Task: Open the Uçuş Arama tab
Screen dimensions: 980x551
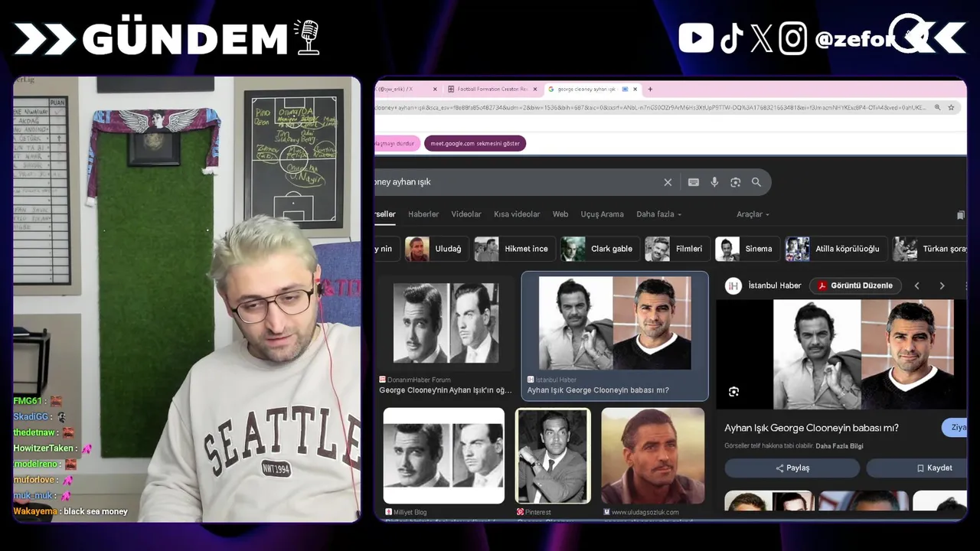Action: pos(602,214)
